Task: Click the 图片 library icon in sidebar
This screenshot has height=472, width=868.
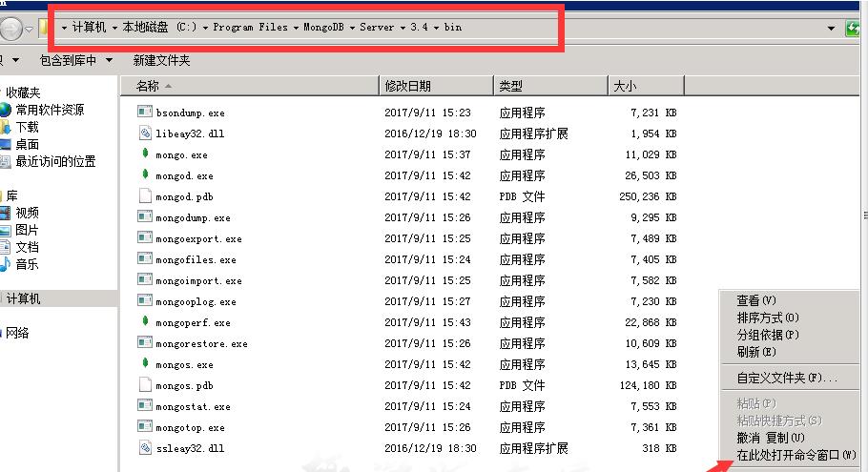Action: pos(5,230)
